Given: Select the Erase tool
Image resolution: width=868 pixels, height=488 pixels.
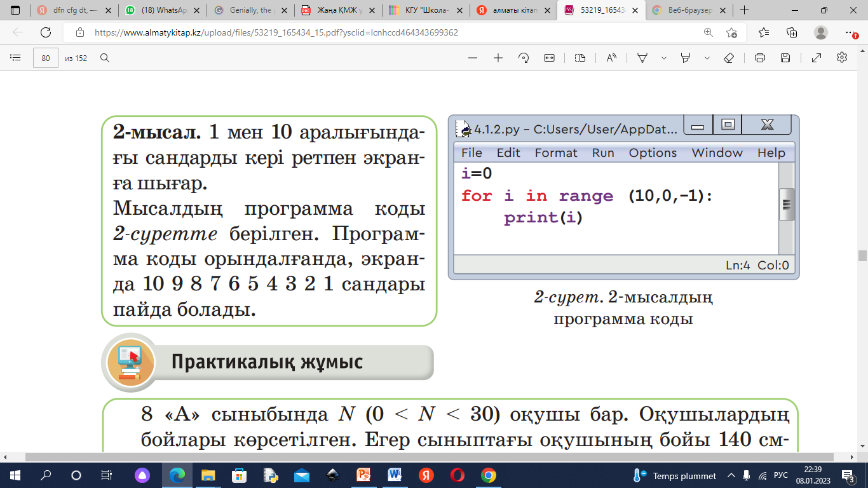Looking at the screenshot, I should click(729, 58).
